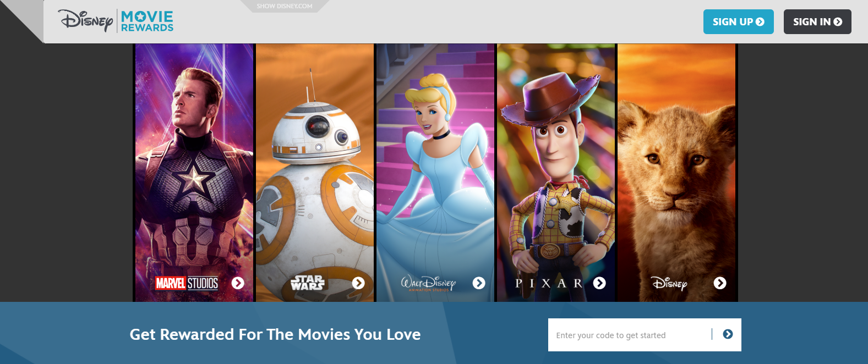Click the arrow icon beside Marvel Studios
The height and width of the screenshot is (364, 868).
238,283
